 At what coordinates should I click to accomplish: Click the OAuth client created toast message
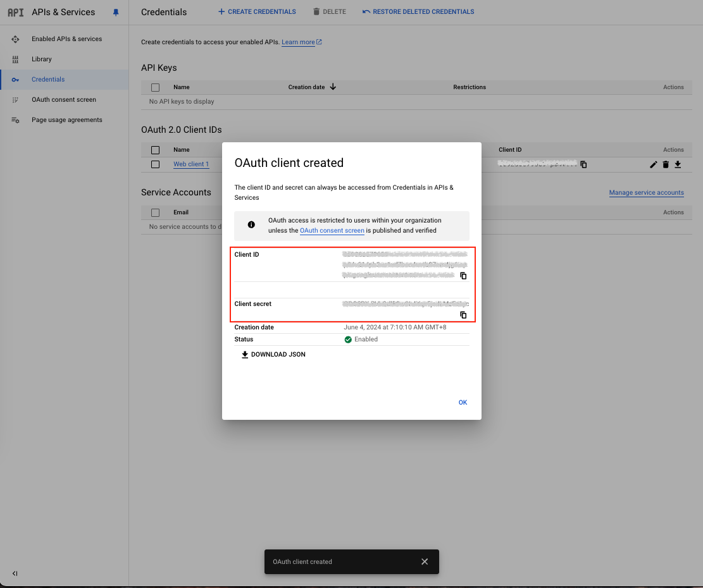coord(302,561)
